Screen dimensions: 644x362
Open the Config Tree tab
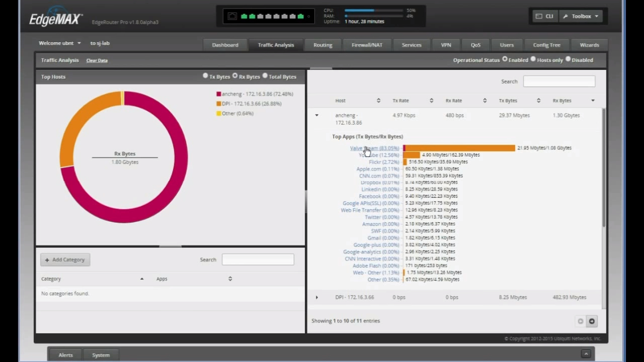(546, 45)
